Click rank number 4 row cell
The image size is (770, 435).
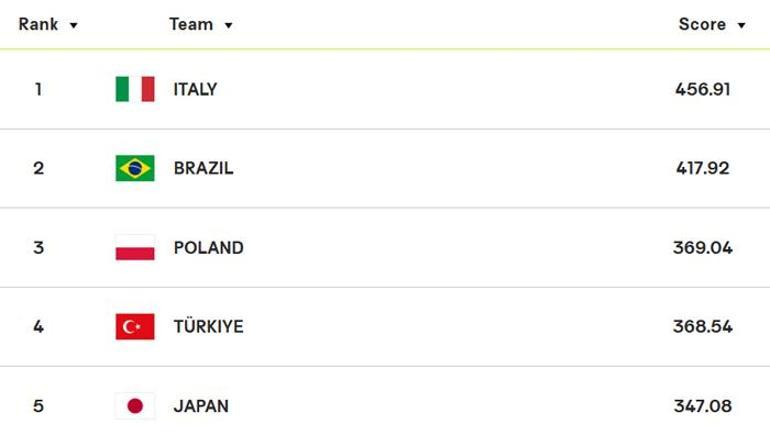[38, 327]
